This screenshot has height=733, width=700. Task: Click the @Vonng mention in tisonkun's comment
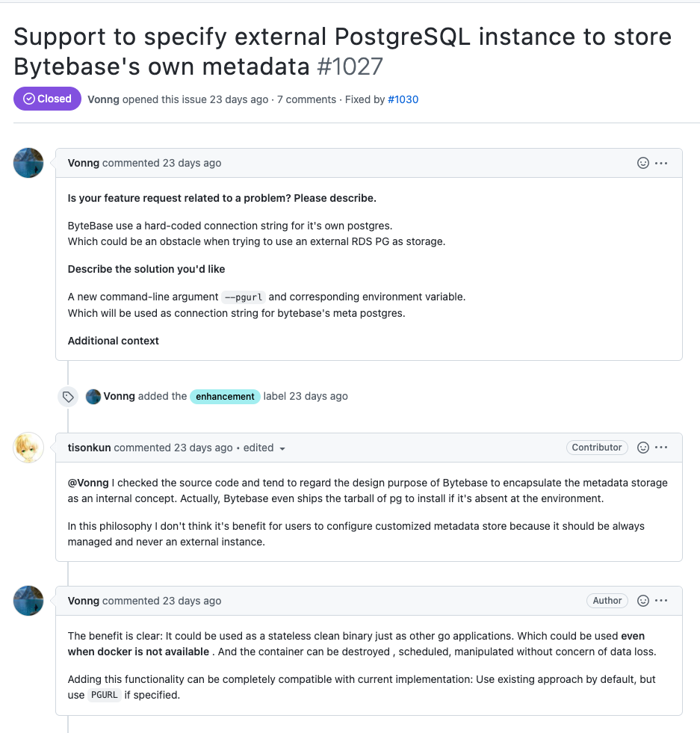[x=87, y=483]
